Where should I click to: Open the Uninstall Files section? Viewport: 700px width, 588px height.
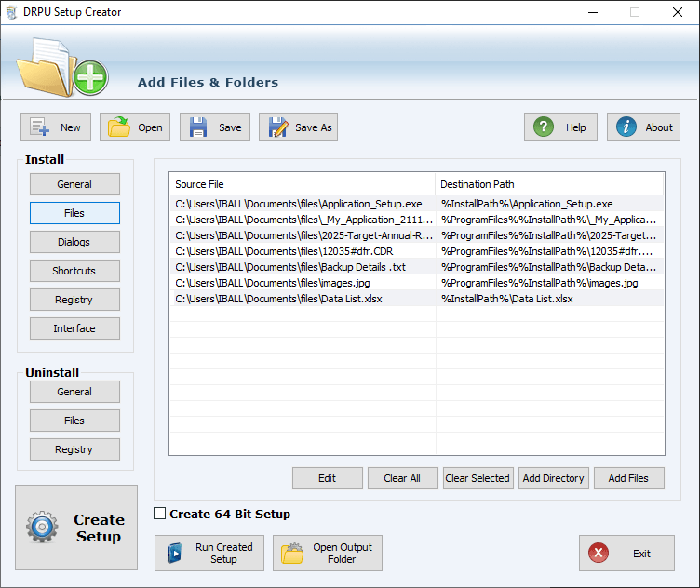click(74, 421)
